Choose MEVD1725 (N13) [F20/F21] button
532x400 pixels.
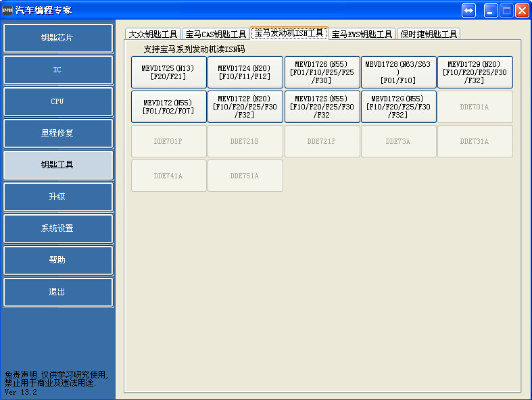tap(168, 72)
